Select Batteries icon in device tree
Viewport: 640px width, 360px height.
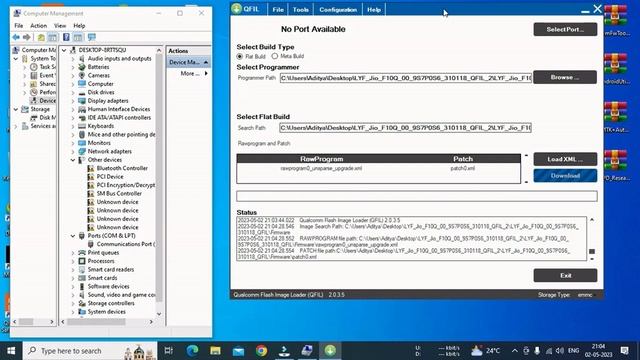[x=82, y=67]
